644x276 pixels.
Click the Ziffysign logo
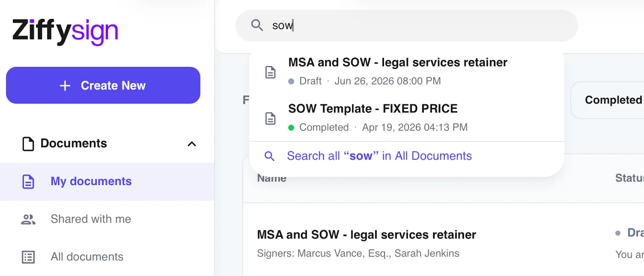(65, 31)
